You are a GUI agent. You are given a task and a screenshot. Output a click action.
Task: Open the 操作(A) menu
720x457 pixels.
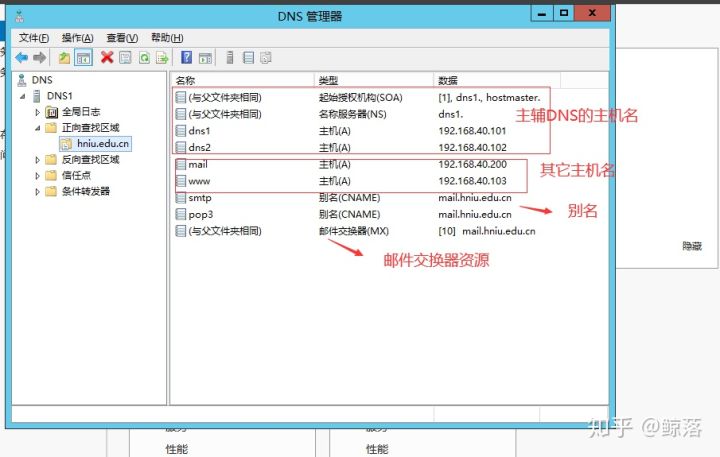pos(78,38)
